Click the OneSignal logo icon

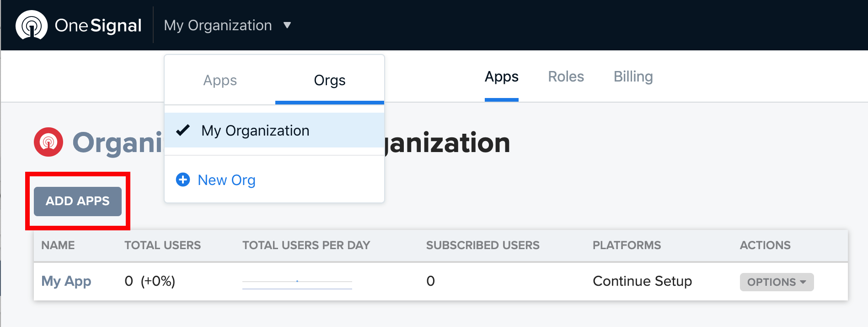point(32,25)
